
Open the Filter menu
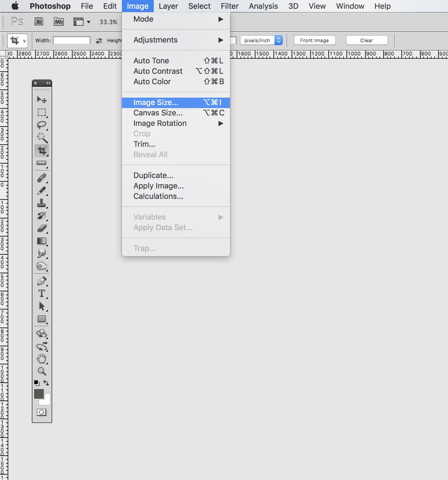click(x=229, y=6)
